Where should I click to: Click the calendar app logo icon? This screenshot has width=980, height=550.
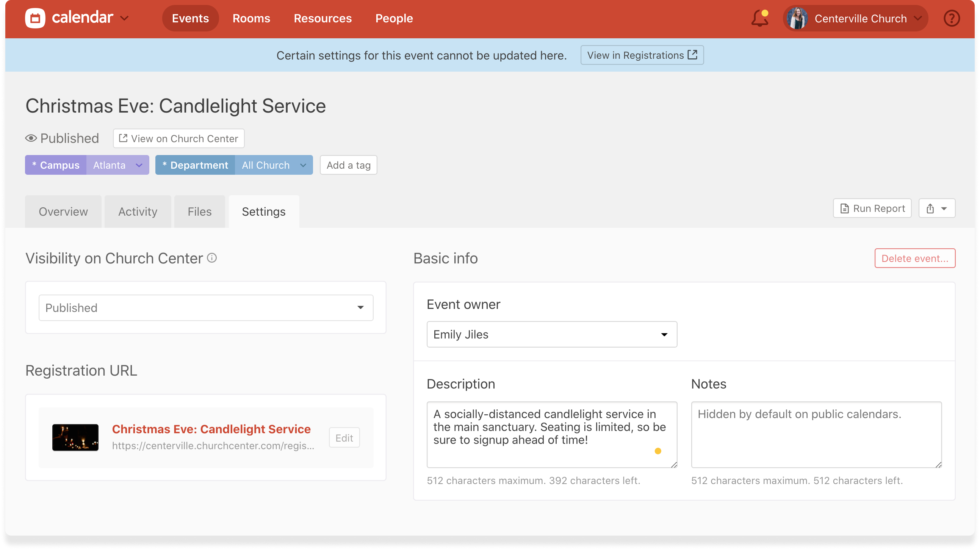pos(35,18)
